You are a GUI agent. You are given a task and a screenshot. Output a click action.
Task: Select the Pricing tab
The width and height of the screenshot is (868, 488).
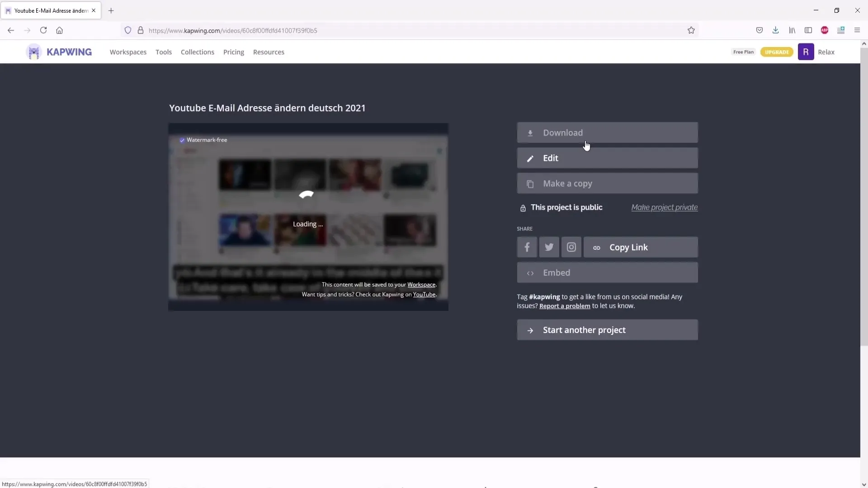click(x=233, y=52)
